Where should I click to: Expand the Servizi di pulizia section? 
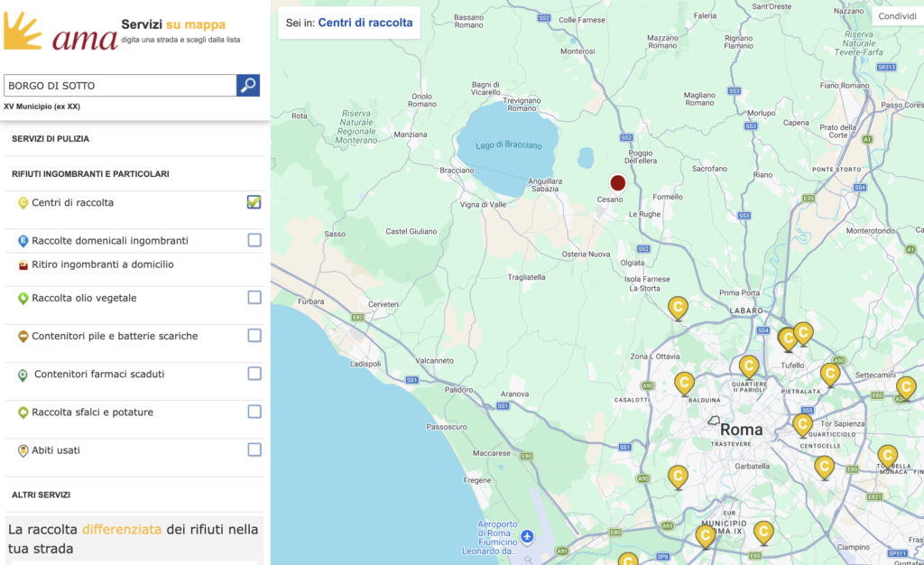(x=51, y=139)
